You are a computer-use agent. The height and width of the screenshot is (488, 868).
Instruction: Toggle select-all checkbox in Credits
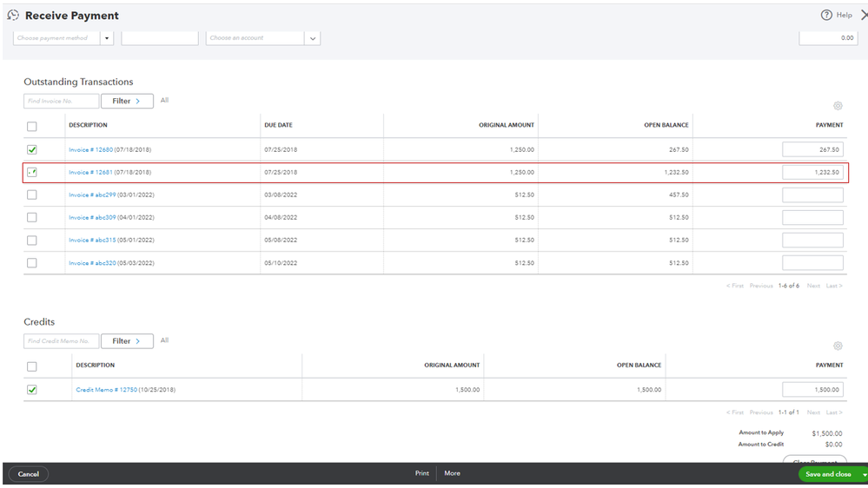32,366
